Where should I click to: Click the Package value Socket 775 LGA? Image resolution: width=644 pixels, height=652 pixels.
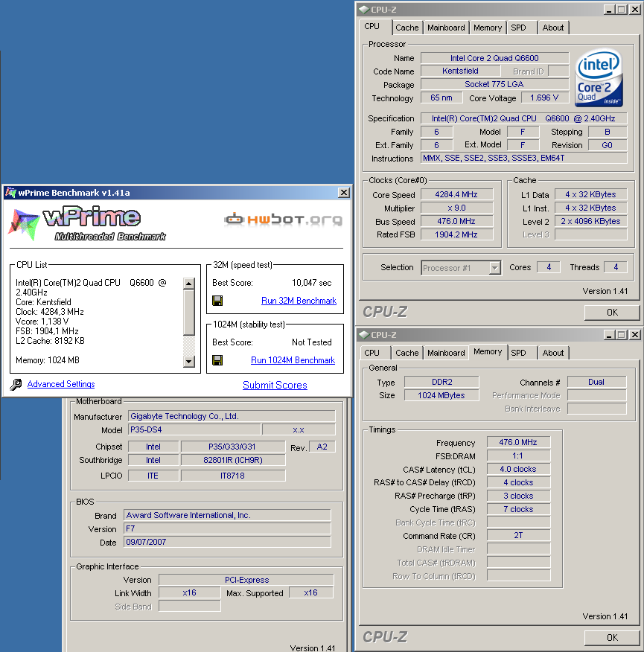pyautogui.click(x=494, y=84)
